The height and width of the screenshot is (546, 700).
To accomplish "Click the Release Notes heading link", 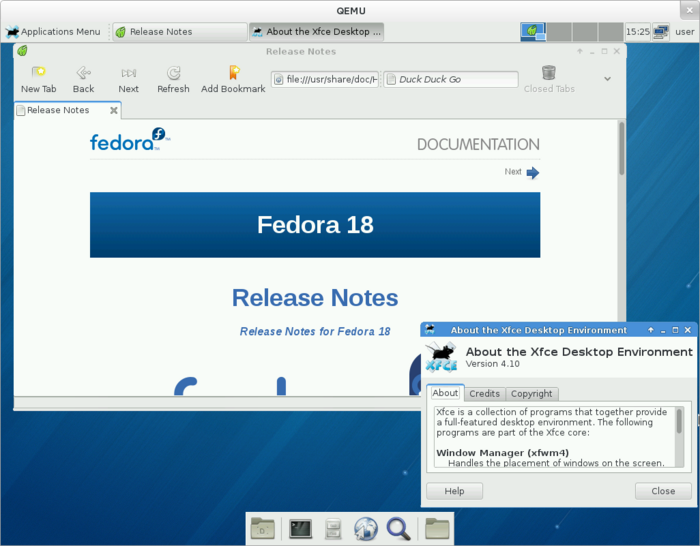I will [x=315, y=298].
